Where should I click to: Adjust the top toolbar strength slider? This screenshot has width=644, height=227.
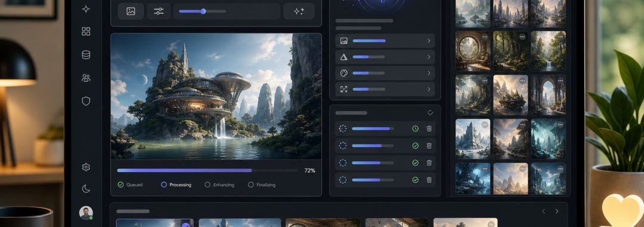click(x=203, y=11)
